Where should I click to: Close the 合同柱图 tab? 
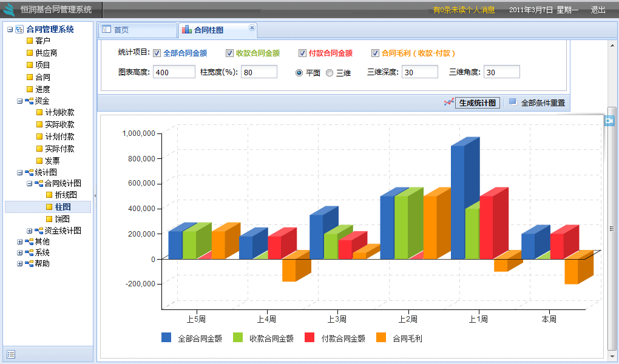[x=252, y=28]
